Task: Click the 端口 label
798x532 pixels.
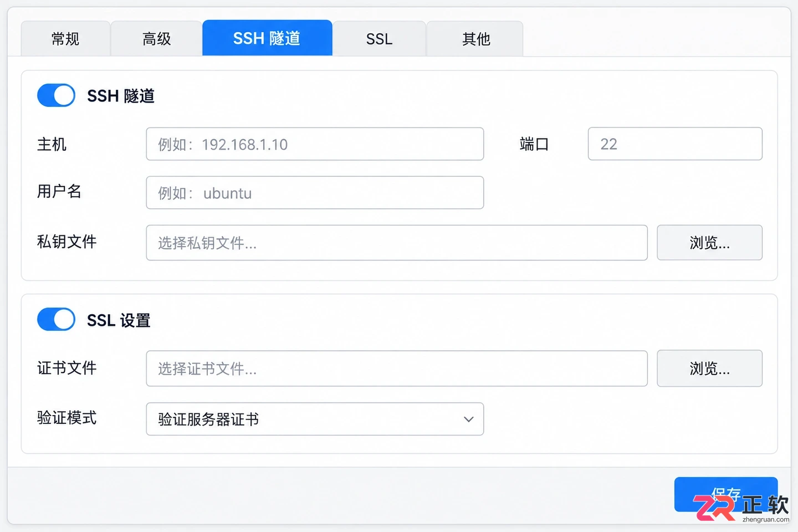Action: (x=534, y=145)
